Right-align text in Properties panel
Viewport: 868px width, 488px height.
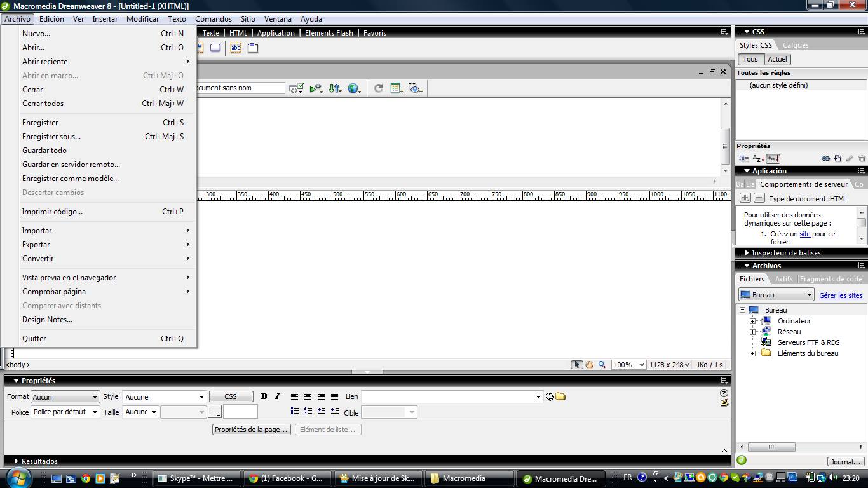tap(321, 396)
